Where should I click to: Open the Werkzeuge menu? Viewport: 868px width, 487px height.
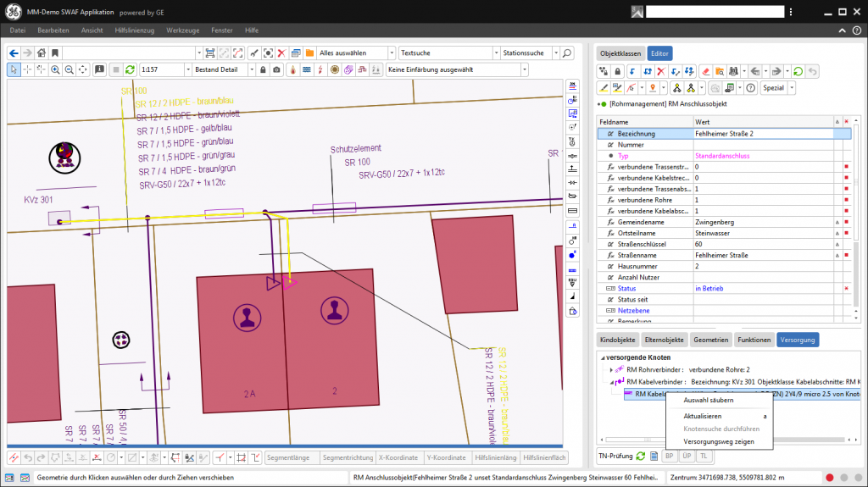(182, 30)
